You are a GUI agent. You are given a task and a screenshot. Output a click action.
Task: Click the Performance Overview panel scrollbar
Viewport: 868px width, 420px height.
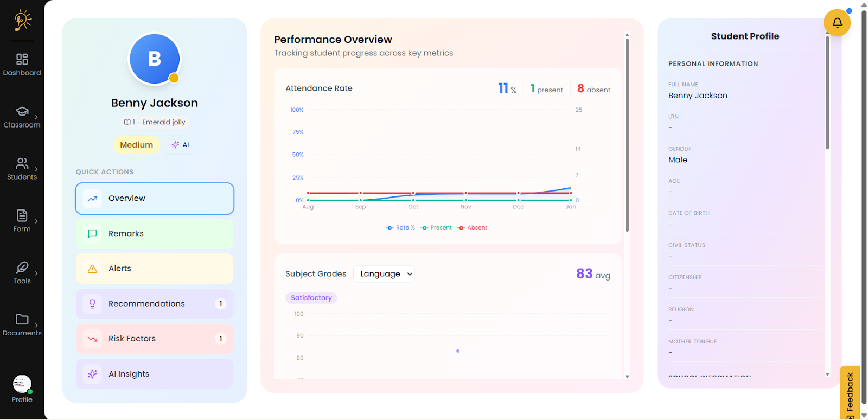(627, 136)
